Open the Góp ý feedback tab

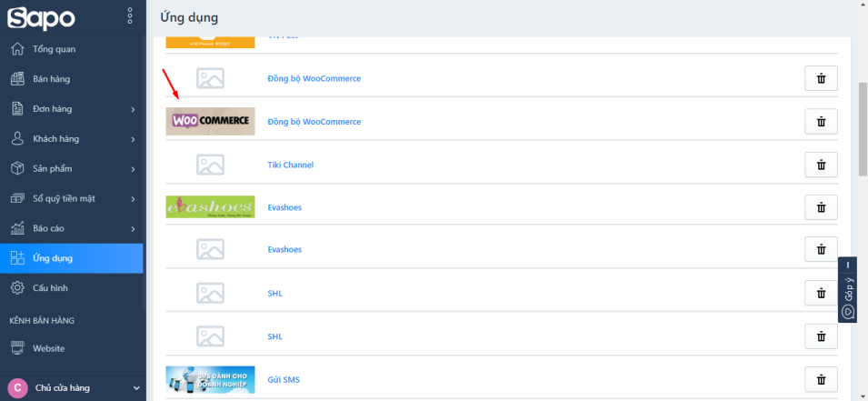(847, 296)
